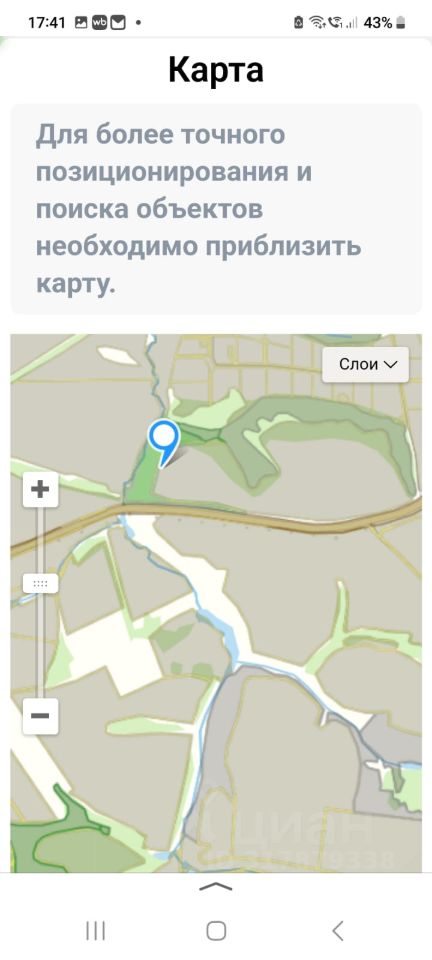Tap the WB notification icon
This screenshot has height=960, width=432.
[99, 23]
